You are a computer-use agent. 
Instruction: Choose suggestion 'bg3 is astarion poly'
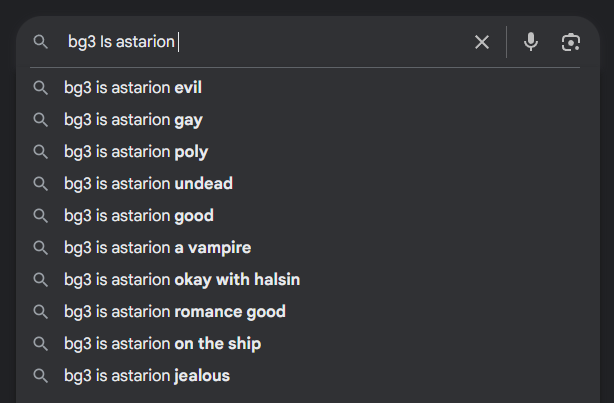(136, 152)
